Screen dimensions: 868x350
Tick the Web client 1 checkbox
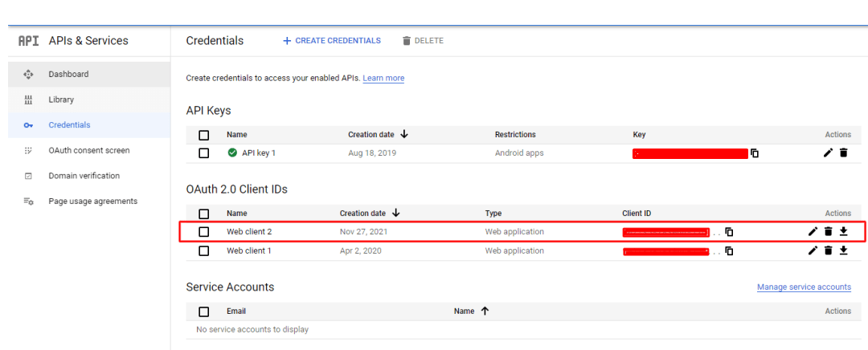coord(203,250)
